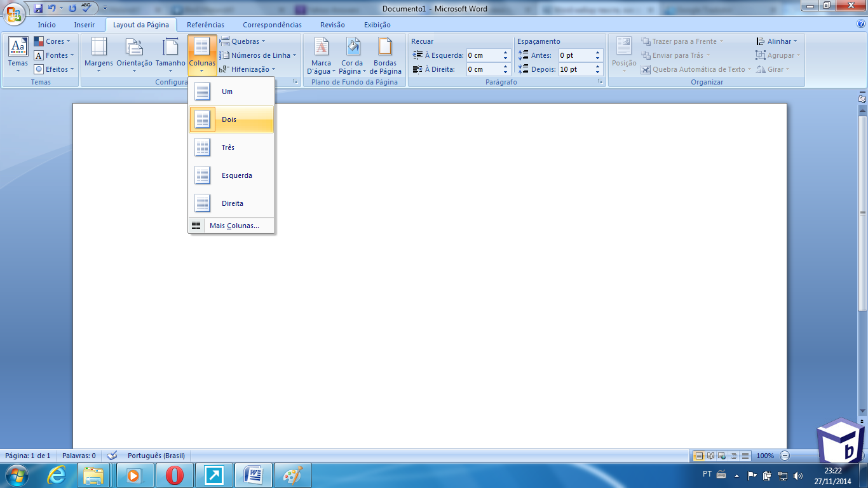This screenshot has height=488, width=868.
Task: Launch Internet Explorer from taskbar
Action: 57,475
